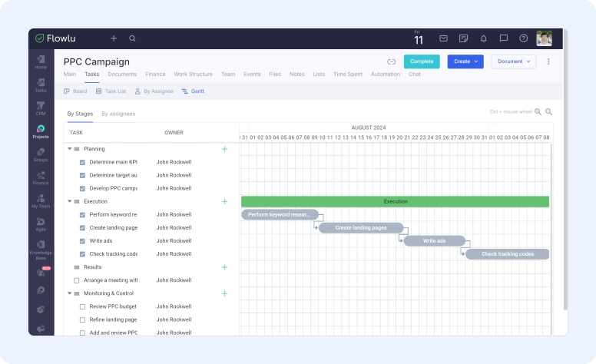Viewport: 596px width, 364px height.
Task: Collapse the Monitoring & Control stage
Action: (x=70, y=293)
